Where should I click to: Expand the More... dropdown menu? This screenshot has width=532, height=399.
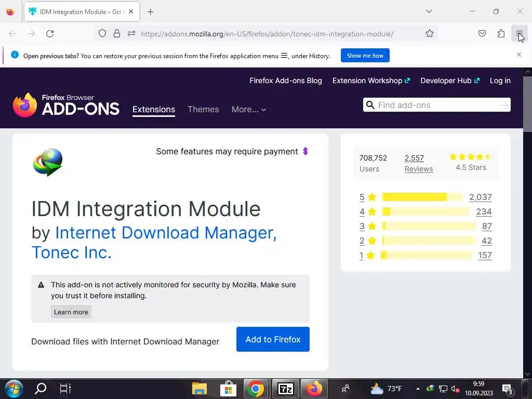point(249,110)
